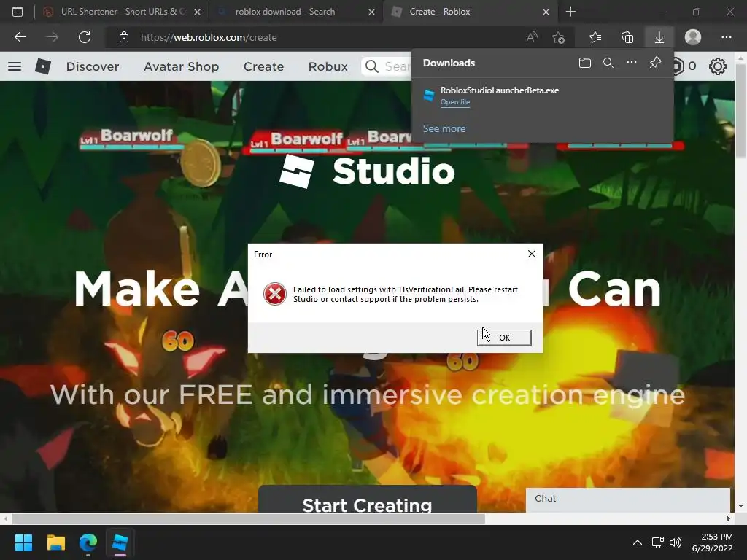
Task: Open Create in Roblox nav
Action: click(x=263, y=66)
